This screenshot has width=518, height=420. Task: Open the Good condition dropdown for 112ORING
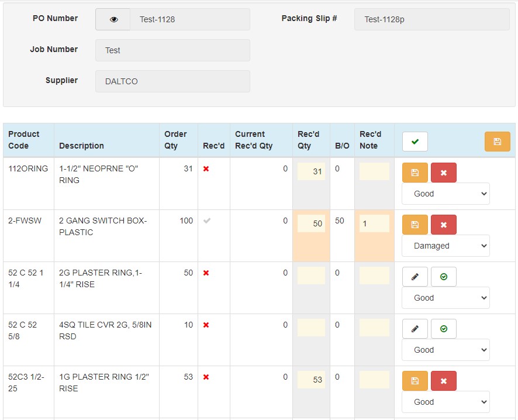446,194
